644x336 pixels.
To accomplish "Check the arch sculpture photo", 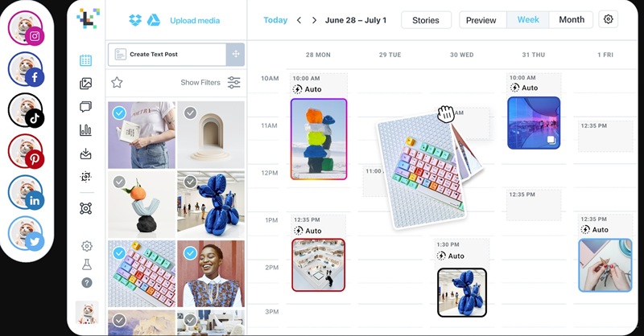I will click(190, 113).
